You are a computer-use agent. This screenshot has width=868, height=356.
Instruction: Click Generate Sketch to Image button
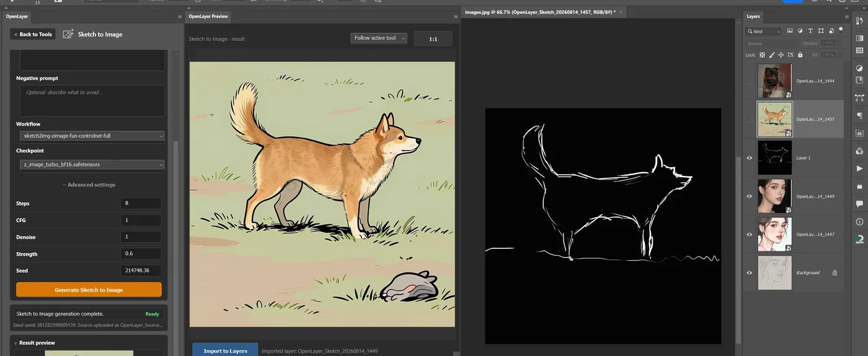(x=89, y=290)
